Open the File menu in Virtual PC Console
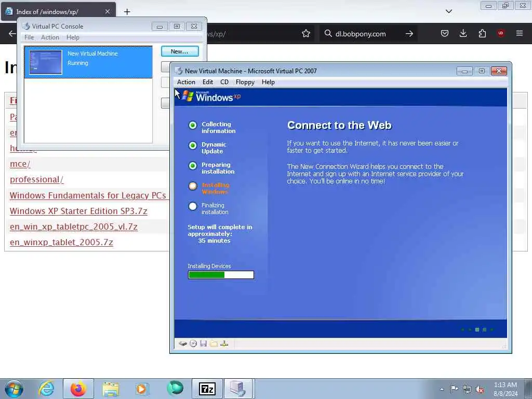 pyautogui.click(x=29, y=37)
